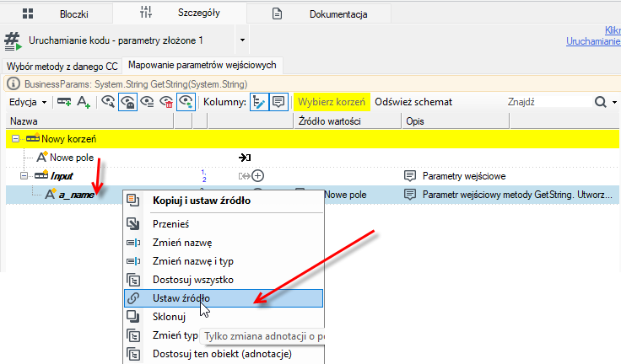The height and width of the screenshot is (364, 621).
Task: Click comment icon beside Parametr wejściowy metody
Action: pyautogui.click(x=410, y=195)
